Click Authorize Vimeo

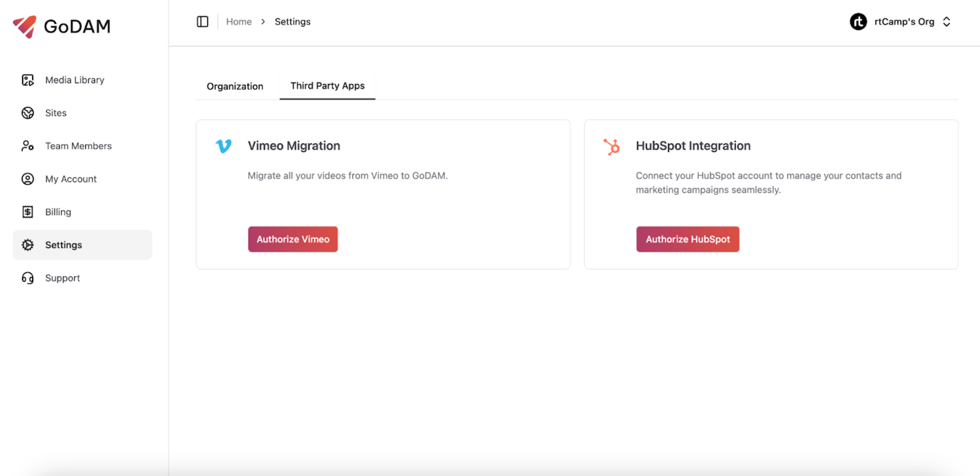[x=292, y=239]
